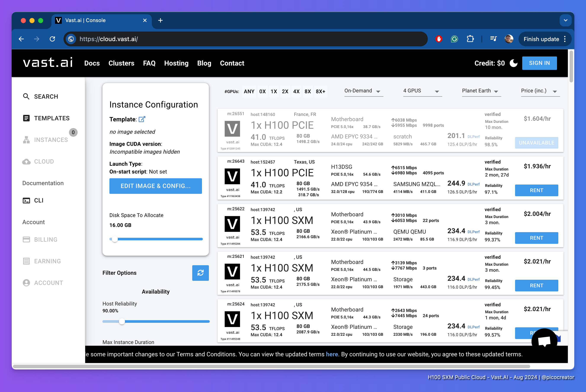Open the Clusters menu item
This screenshot has height=392, width=586.
[x=121, y=63]
